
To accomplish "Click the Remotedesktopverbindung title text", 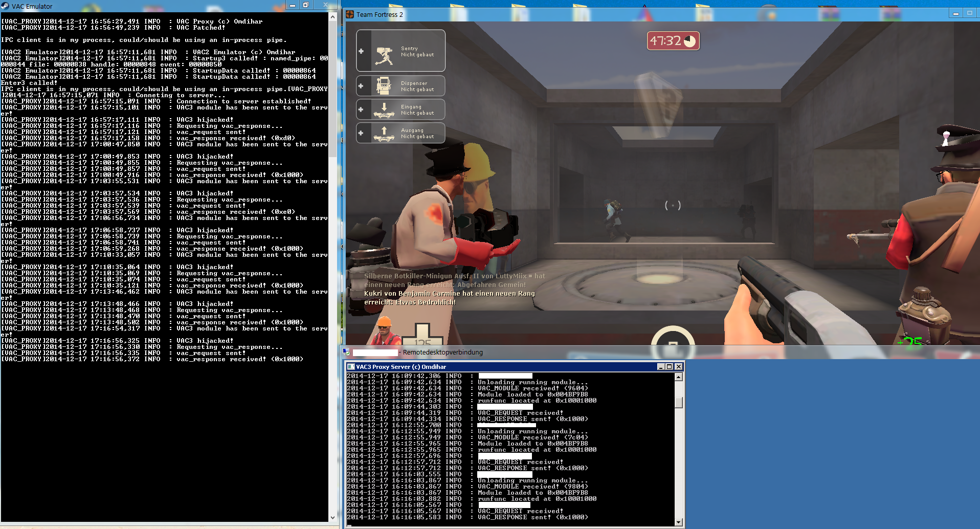I will 443,352.
